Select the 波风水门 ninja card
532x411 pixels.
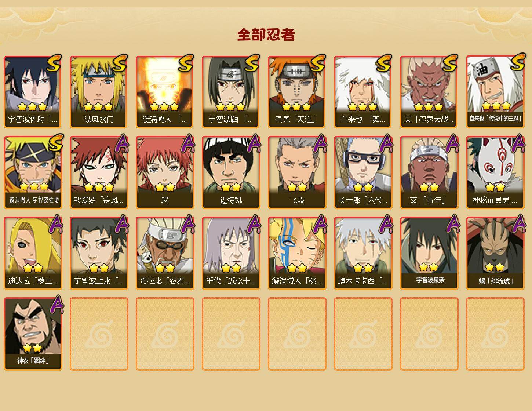click(99, 92)
